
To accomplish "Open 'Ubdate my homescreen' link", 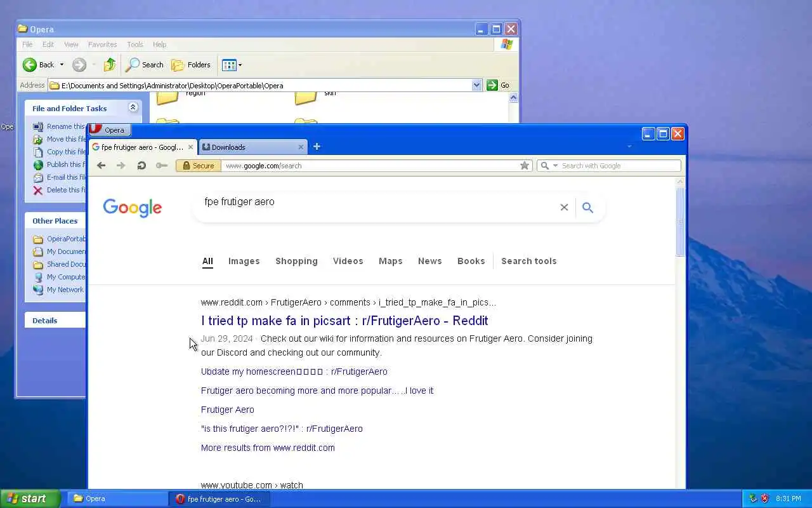I will (294, 371).
